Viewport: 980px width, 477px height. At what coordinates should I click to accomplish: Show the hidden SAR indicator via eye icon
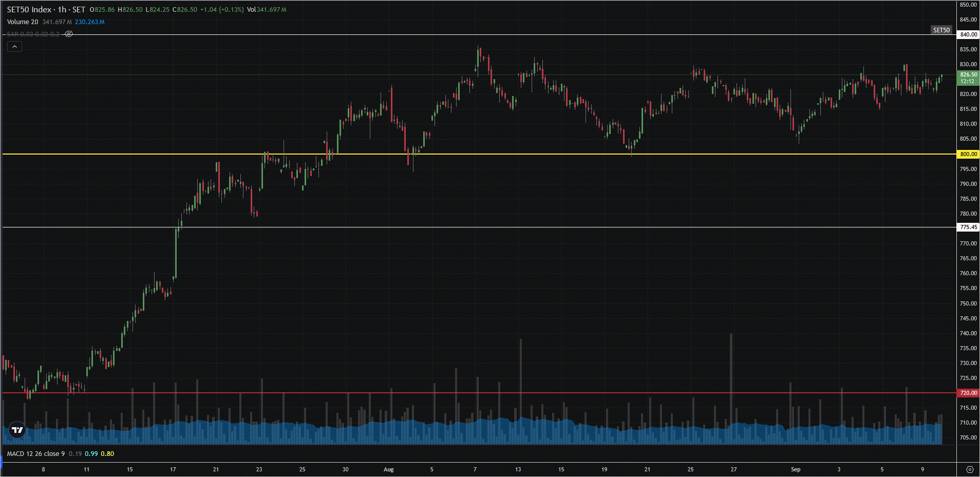(x=69, y=34)
